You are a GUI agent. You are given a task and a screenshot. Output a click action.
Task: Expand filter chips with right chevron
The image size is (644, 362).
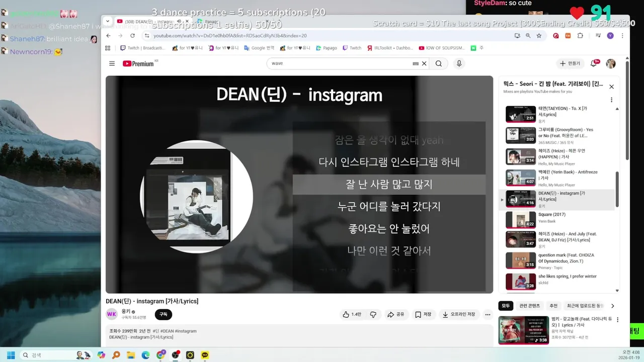612,306
